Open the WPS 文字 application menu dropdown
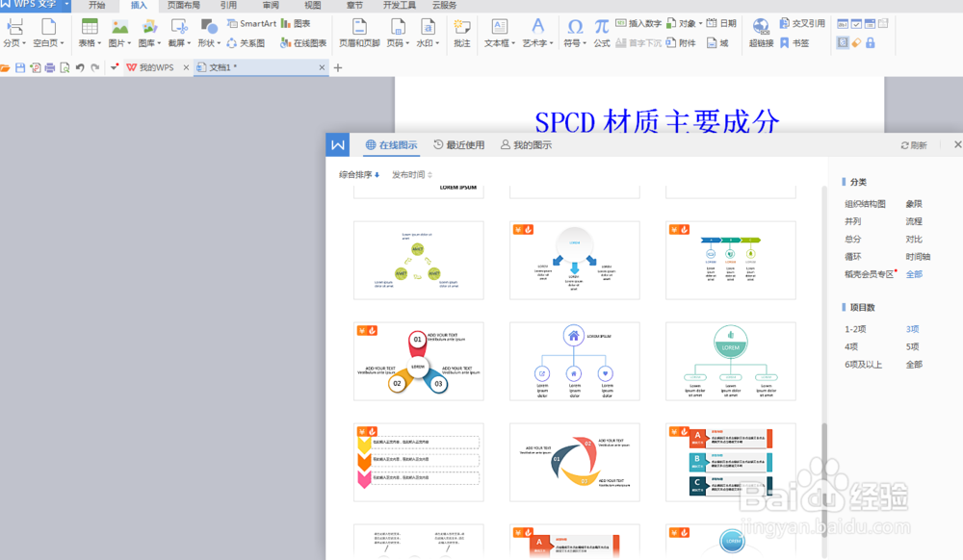Image resolution: width=963 pixels, height=560 pixels. pyautogui.click(x=66, y=4)
